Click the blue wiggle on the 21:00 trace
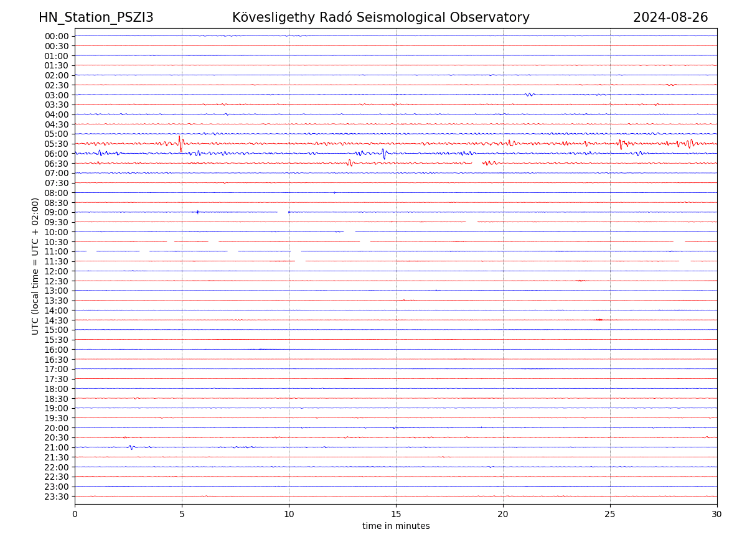Screen dimensions: 747x560 (x=130, y=447)
